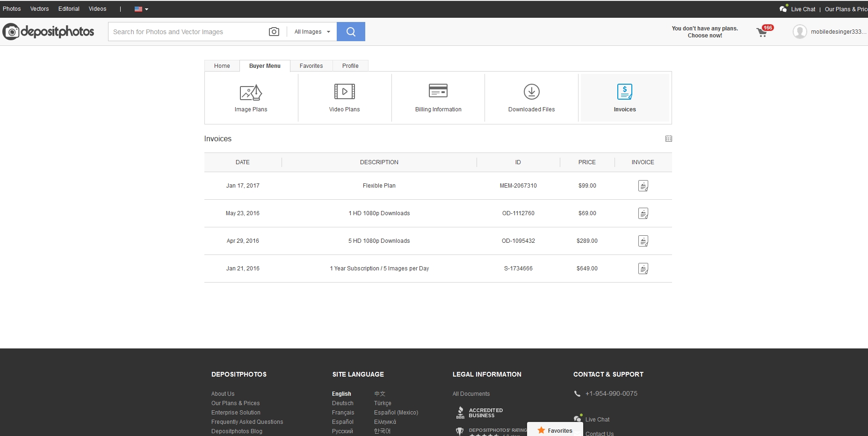Download invoice for S-1734666
868x436 pixels.
[x=643, y=269]
